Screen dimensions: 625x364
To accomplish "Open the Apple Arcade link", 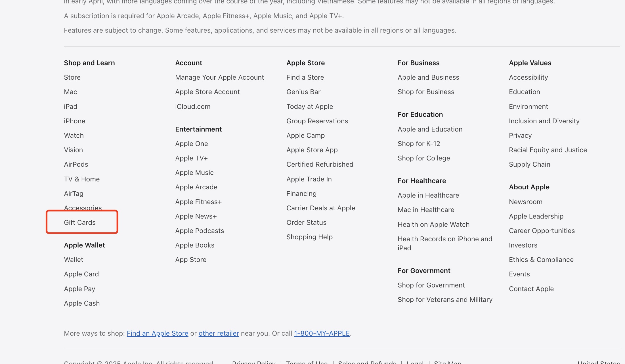I will (196, 187).
